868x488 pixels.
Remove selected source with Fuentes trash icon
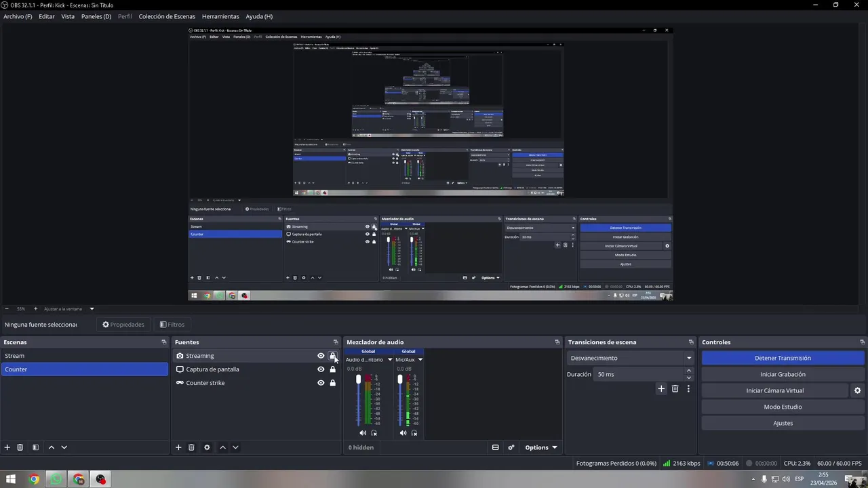point(191,447)
